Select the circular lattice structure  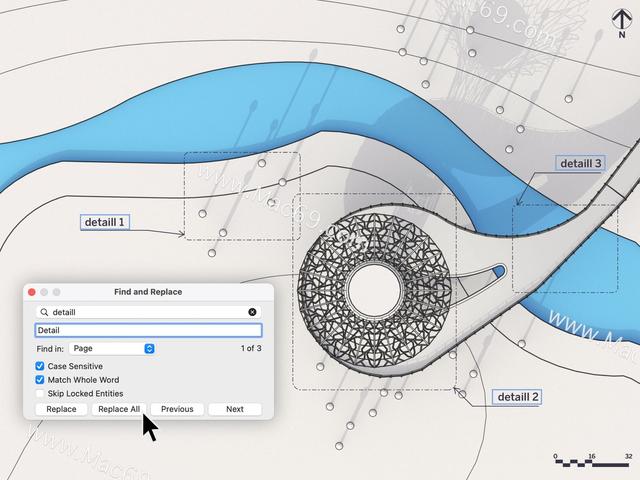click(x=374, y=289)
